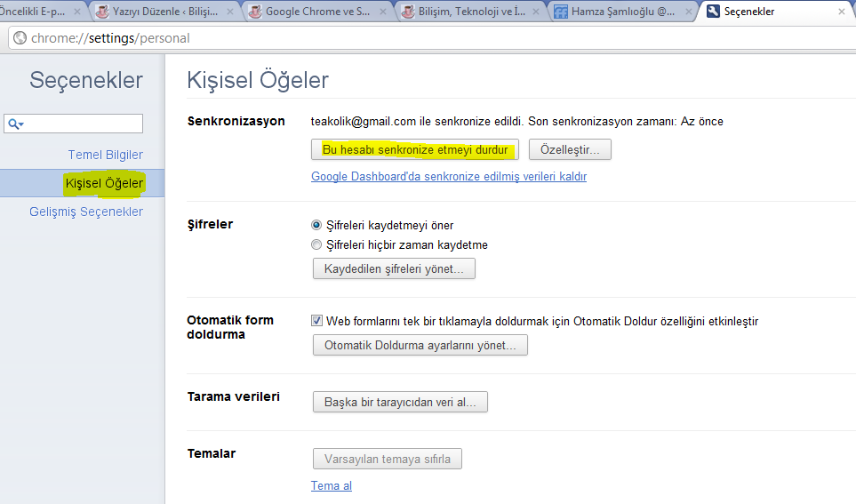Click favicon of Google Chrome ve S... tab

255,12
